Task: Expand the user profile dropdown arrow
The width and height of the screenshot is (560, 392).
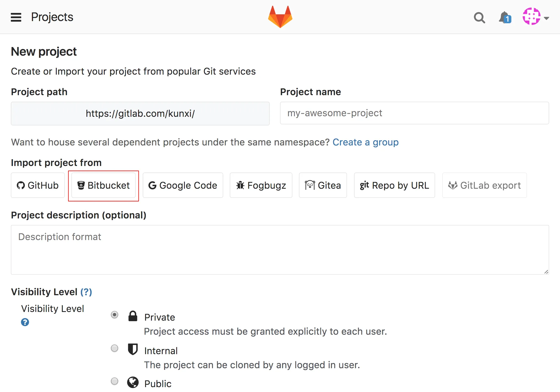Action: pos(546,18)
